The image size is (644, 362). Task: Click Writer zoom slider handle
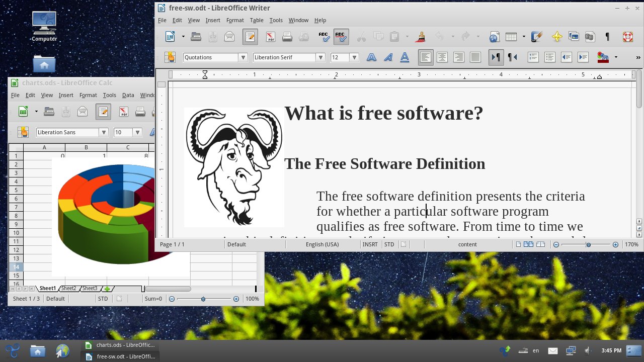588,244
